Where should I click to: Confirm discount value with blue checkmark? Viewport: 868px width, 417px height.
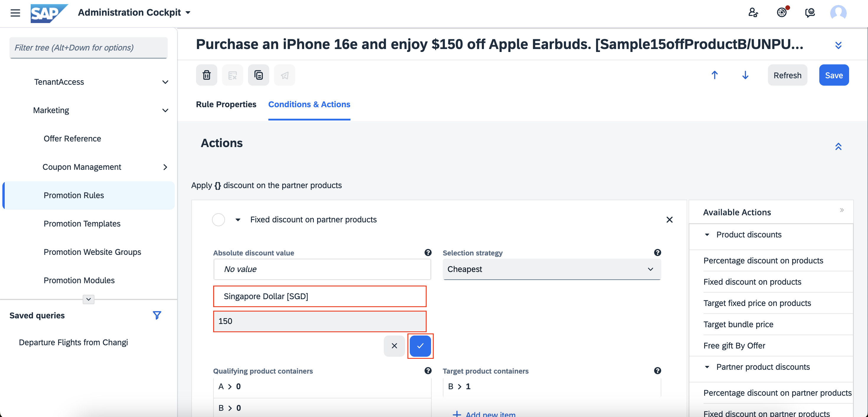(x=420, y=346)
